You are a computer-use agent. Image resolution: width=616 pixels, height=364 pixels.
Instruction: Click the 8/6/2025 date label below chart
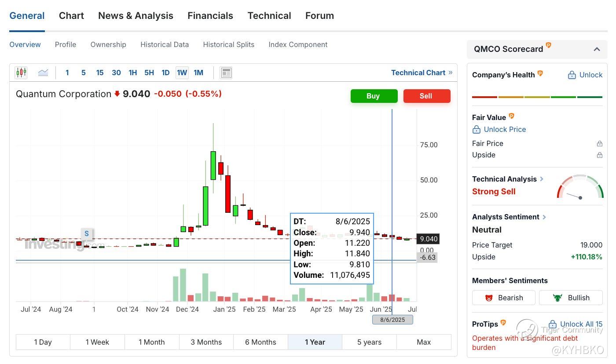pos(392,320)
